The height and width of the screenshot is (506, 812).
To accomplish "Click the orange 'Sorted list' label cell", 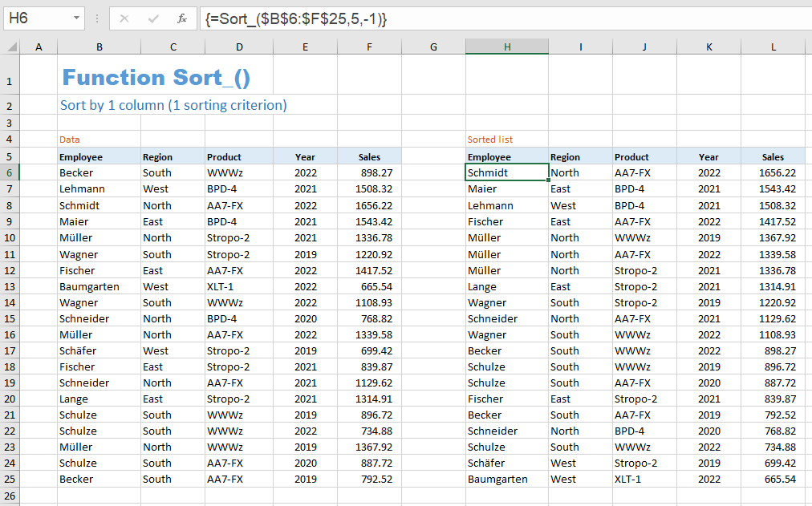I will [490, 140].
